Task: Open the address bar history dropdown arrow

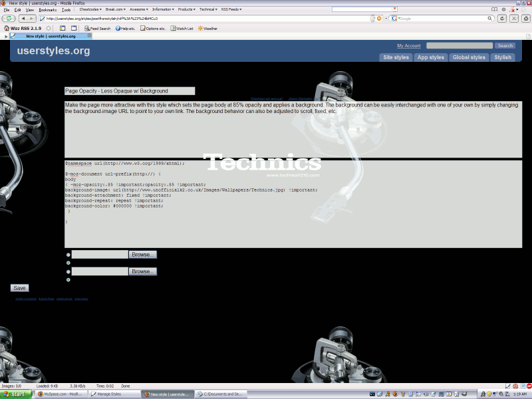Action: 386,19
